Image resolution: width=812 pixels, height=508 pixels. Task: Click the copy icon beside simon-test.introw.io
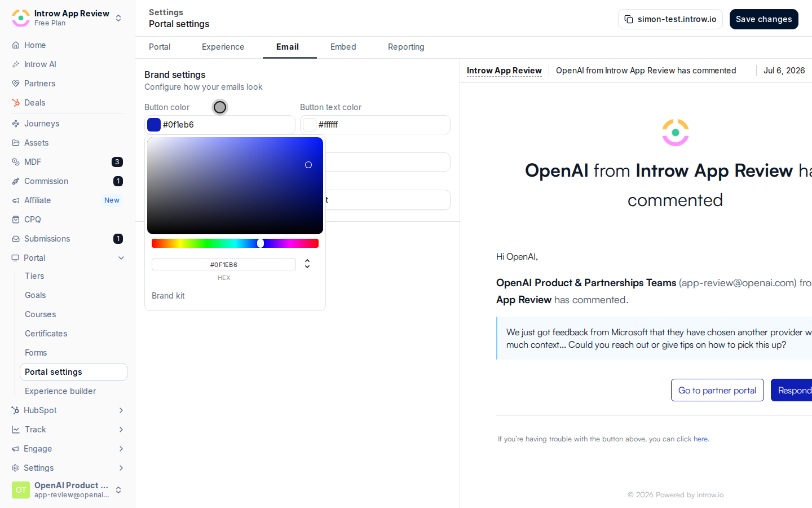[x=629, y=19]
